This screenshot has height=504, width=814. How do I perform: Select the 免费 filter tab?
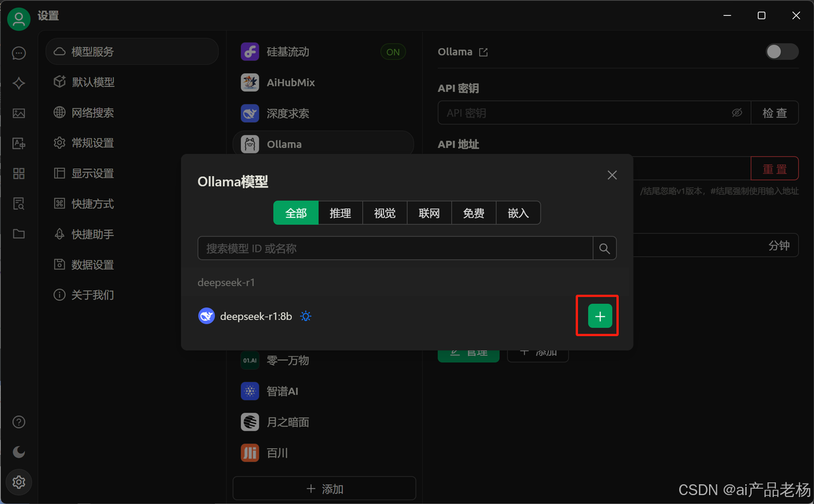click(x=474, y=213)
